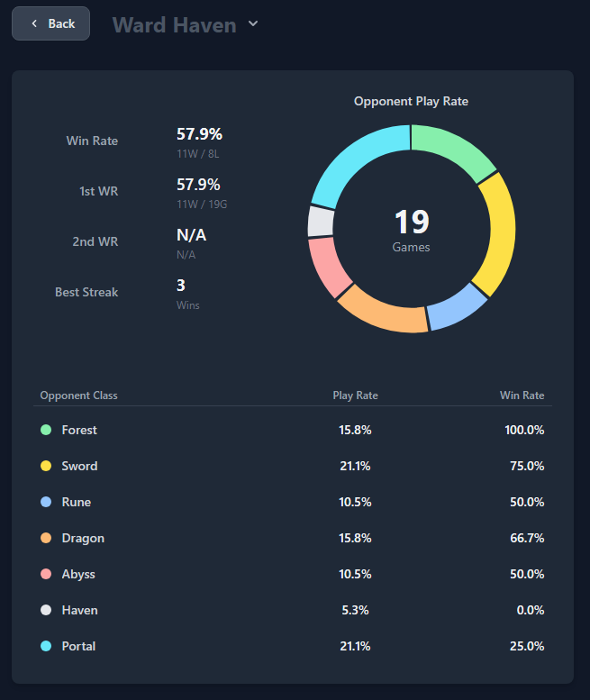Click the Best Streak stat label
This screenshot has height=700, width=590.
pos(86,292)
